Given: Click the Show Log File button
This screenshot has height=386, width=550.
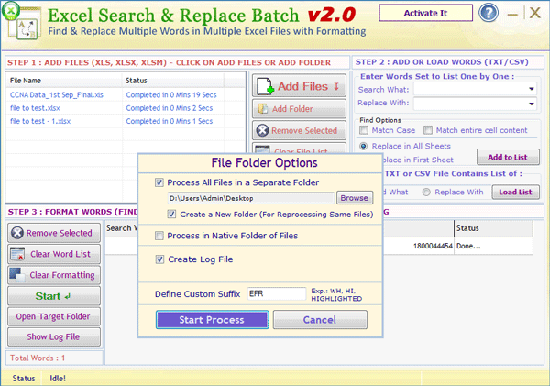Looking at the screenshot, I should (x=54, y=337).
